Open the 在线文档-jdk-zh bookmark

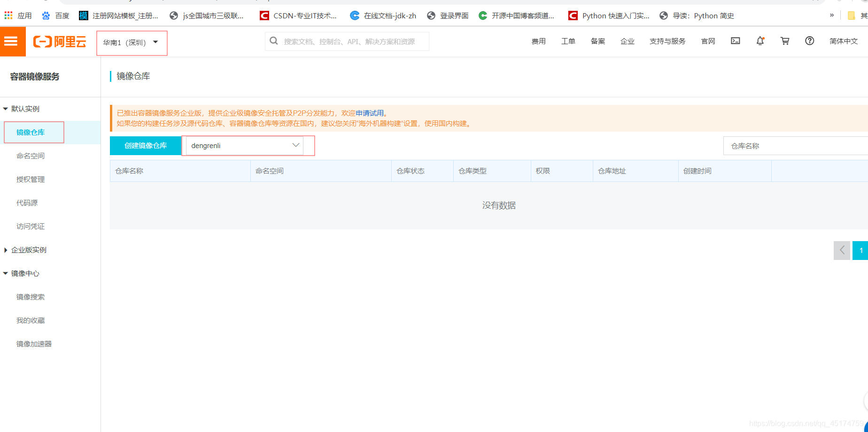(x=383, y=16)
